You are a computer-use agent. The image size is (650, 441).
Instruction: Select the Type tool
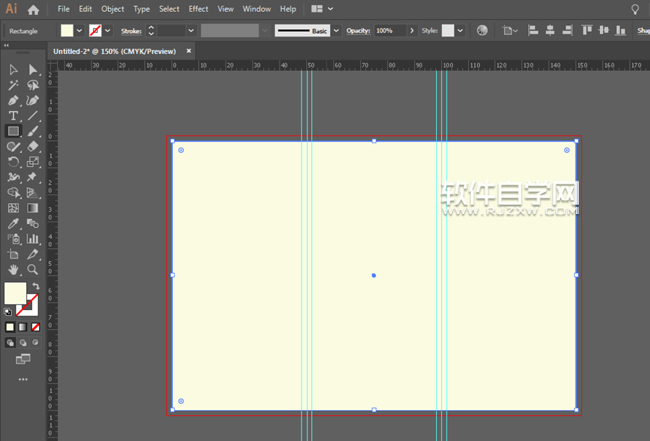pyautogui.click(x=14, y=116)
